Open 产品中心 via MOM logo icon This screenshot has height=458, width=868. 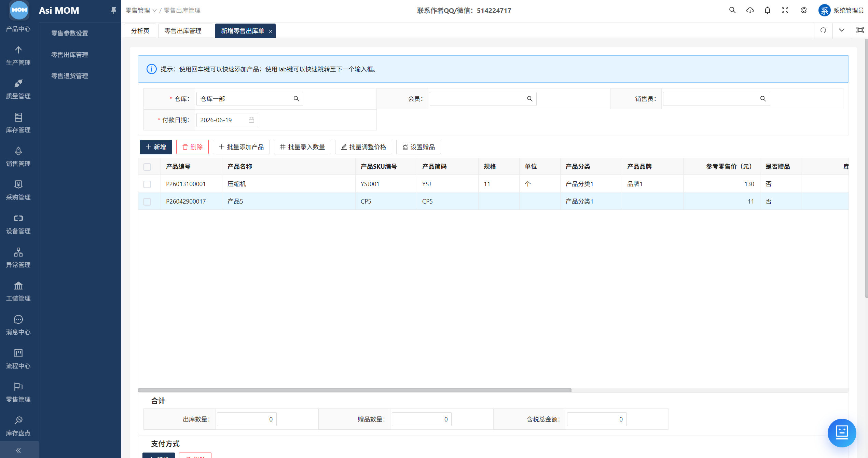point(19,10)
